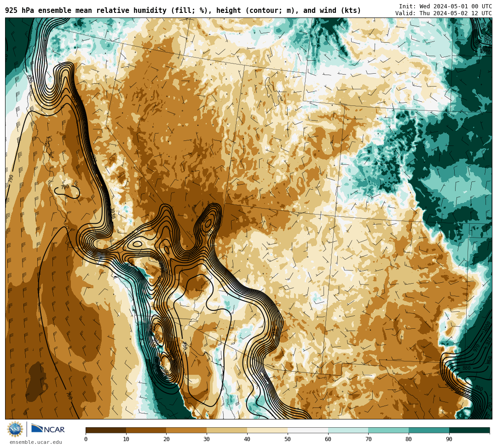Viewport: 497px width, 448px height.
Task: Click the 40-50 pale cream colorbar segment
Action: (267, 430)
